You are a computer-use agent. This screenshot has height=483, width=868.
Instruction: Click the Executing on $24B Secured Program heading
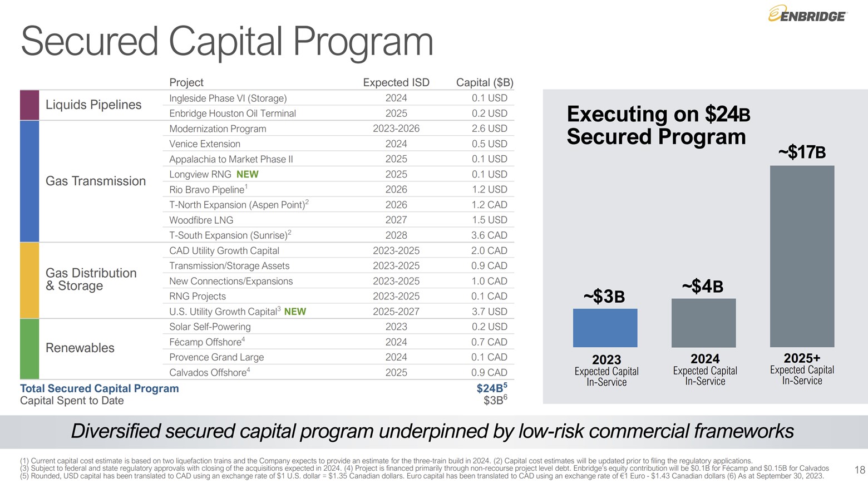[658, 125]
